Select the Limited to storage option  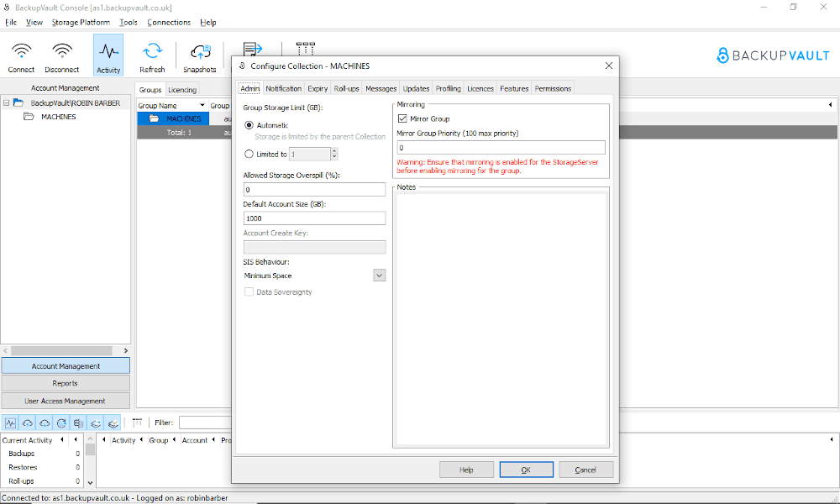click(249, 155)
